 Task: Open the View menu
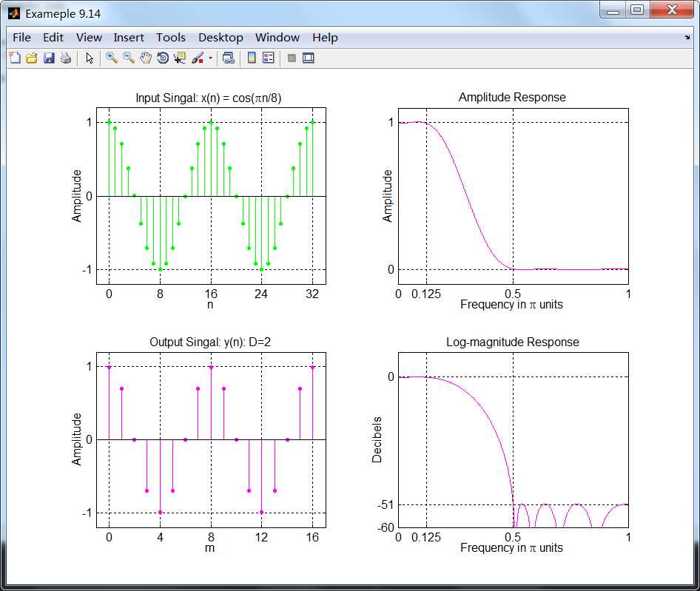(89, 38)
